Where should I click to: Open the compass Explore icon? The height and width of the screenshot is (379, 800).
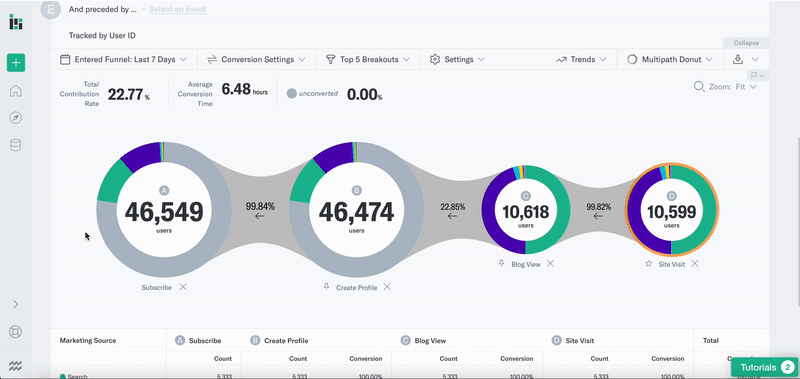pos(16,118)
